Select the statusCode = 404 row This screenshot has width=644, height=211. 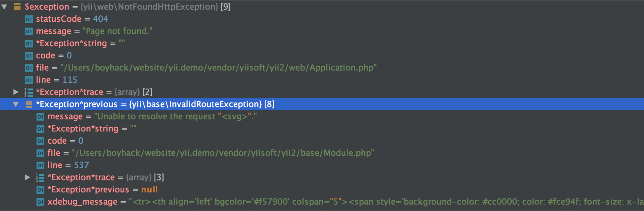pyautogui.click(x=322, y=19)
